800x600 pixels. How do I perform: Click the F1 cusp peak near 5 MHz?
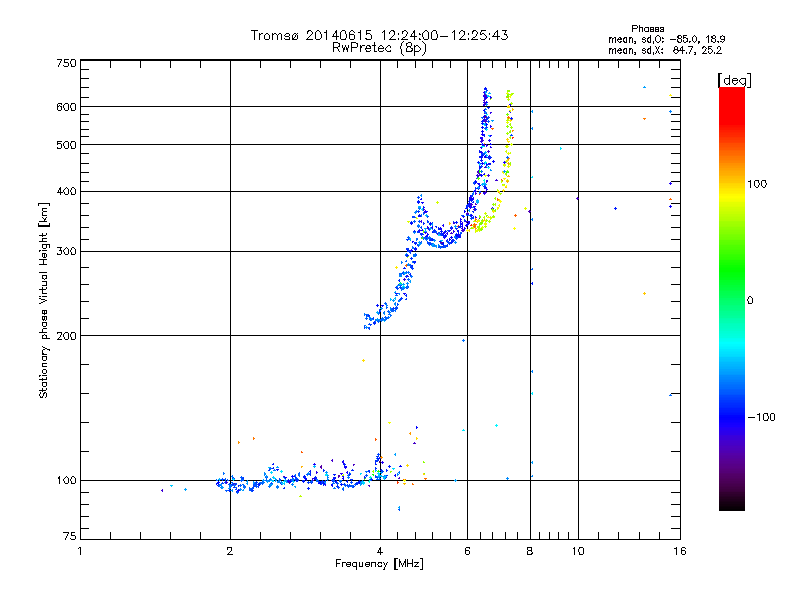(420, 197)
